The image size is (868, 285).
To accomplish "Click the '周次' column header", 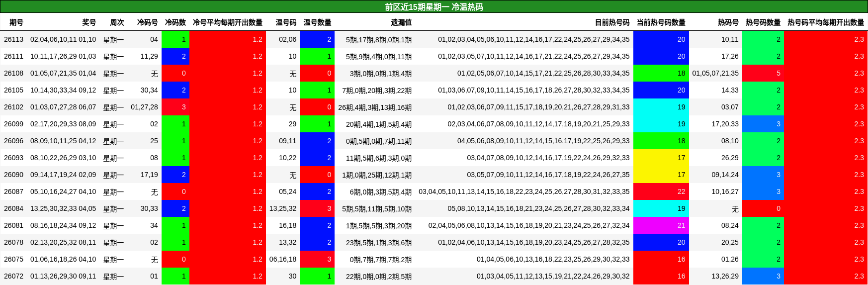I will click(117, 22).
